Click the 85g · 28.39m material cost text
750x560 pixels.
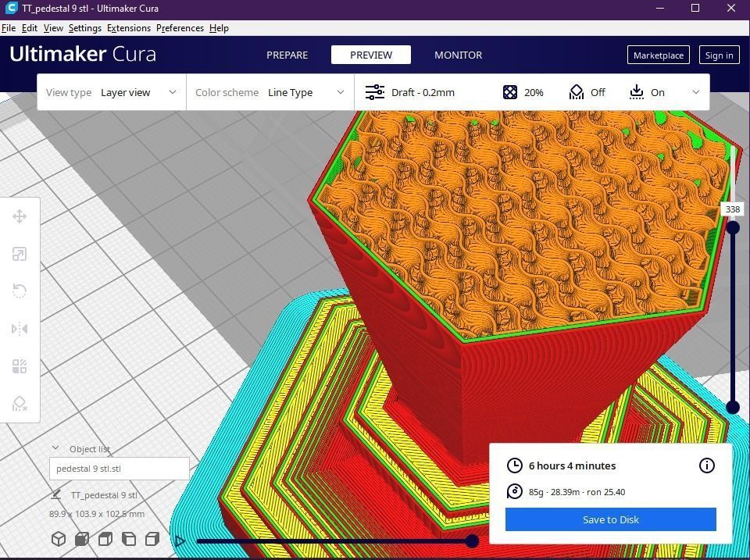coord(577,491)
